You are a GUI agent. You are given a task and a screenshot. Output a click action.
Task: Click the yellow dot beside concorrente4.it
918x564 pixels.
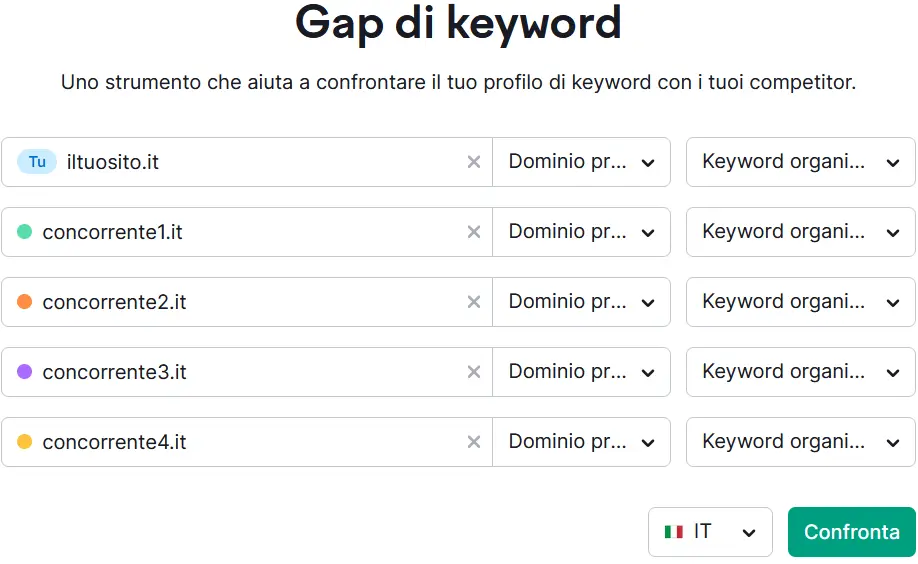25,442
